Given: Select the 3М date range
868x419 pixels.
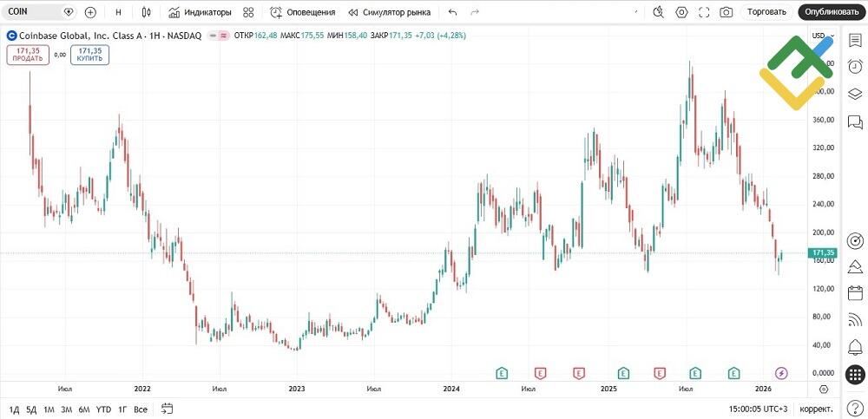Looking at the screenshot, I should 67,409.
